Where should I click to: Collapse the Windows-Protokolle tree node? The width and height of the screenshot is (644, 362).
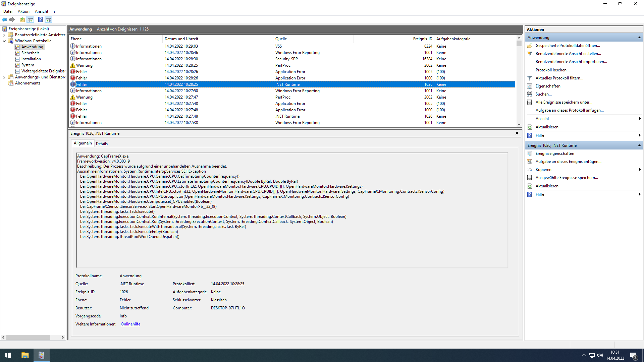coord(4,41)
